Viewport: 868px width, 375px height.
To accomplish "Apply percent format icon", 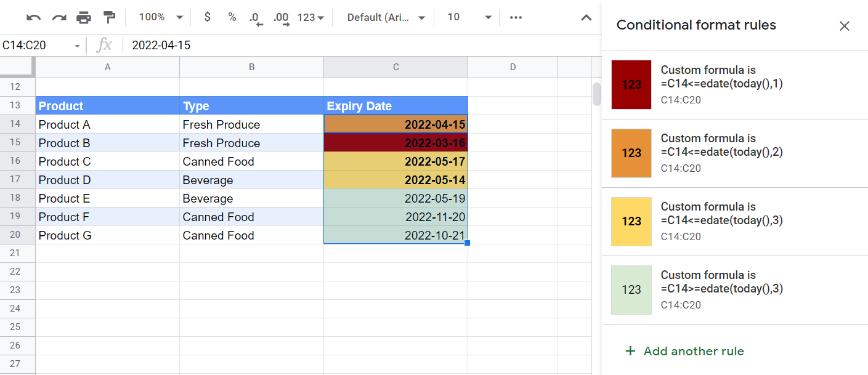I will tap(232, 17).
